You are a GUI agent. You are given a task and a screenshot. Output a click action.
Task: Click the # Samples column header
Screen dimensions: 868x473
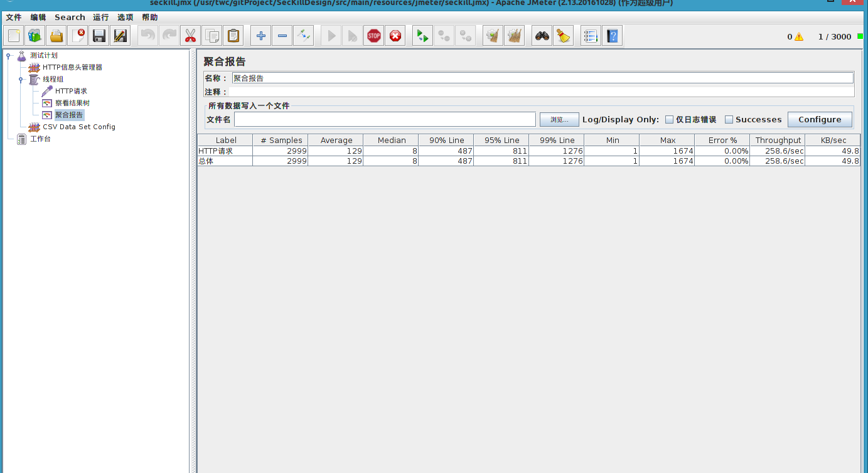click(281, 140)
